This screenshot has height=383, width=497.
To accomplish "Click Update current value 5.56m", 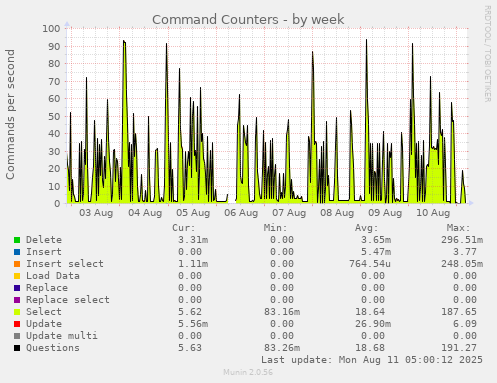I will [193, 324].
